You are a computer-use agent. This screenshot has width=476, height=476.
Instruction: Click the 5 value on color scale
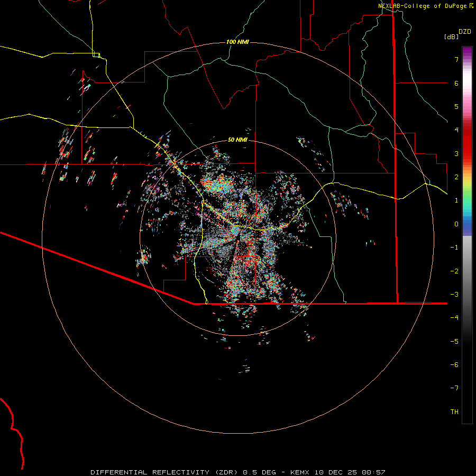[x=456, y=106]
